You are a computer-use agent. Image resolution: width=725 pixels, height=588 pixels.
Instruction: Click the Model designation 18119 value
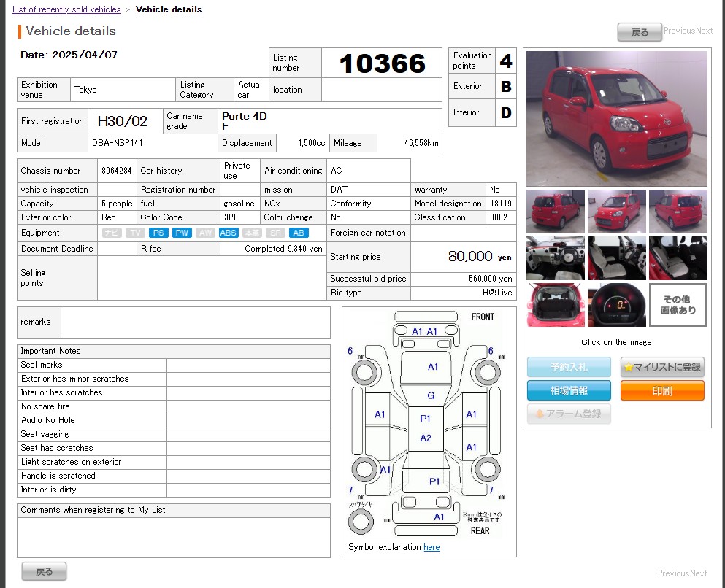pyautogui.click(x=501, y=204)
